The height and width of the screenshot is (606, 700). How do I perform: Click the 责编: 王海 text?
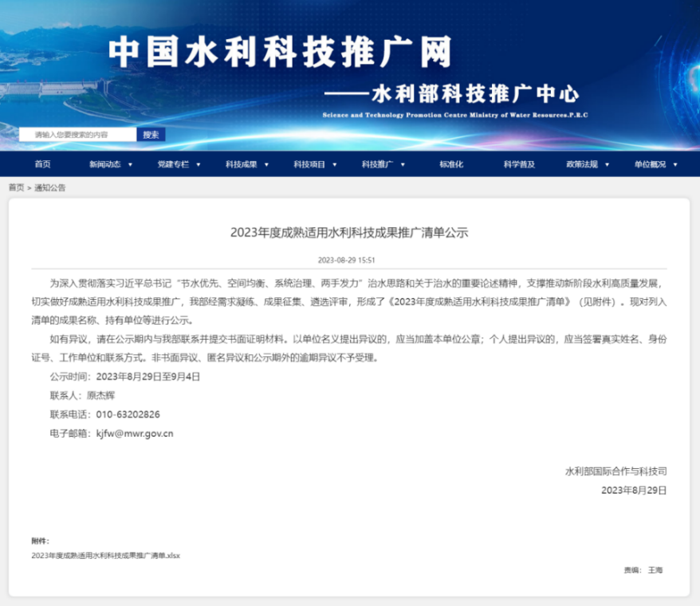tap(643, 570)
